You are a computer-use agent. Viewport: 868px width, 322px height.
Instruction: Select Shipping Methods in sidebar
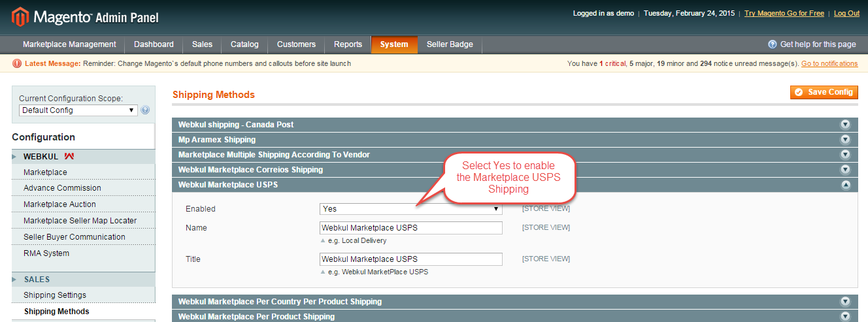point(84,312)
